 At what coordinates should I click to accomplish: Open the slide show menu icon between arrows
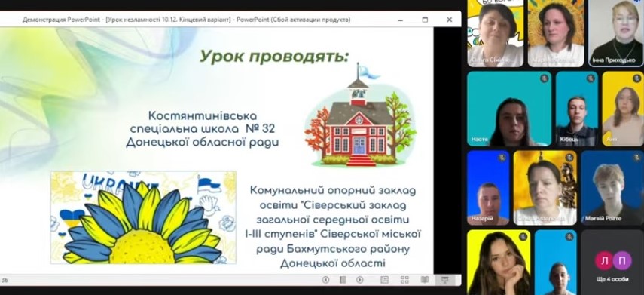pos(343,280)
